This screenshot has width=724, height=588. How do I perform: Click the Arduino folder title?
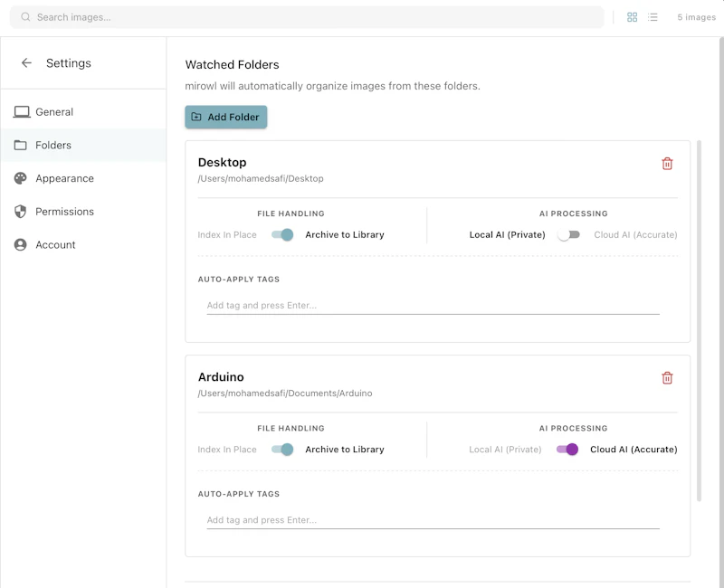click(221, 377)
